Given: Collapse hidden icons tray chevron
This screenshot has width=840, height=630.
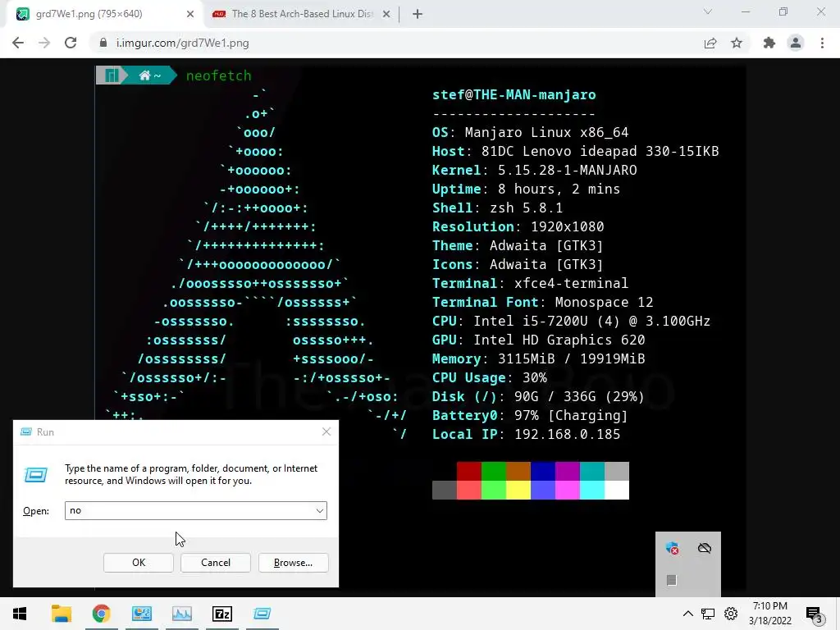Looking at the screenshot, I should pyautogui.click(x=688, y=614).
